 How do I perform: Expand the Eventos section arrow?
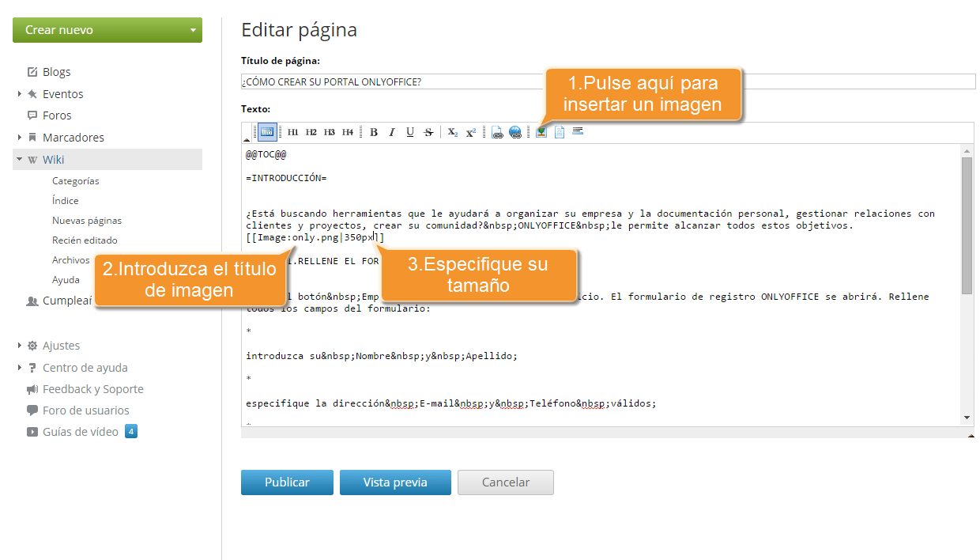[20, 94]
